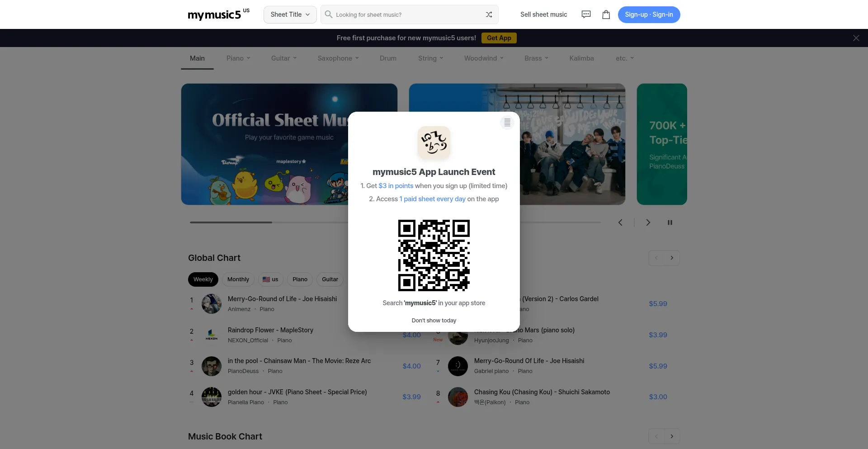Select the Monthly chart filter

click(238, 279)
